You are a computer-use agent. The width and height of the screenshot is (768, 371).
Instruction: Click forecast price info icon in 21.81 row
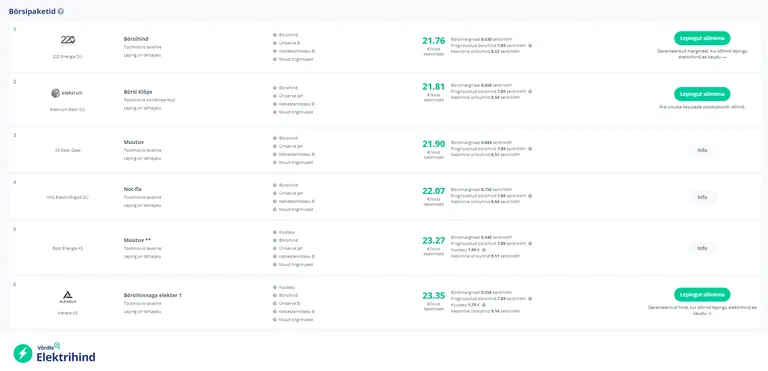click(530, 91)
